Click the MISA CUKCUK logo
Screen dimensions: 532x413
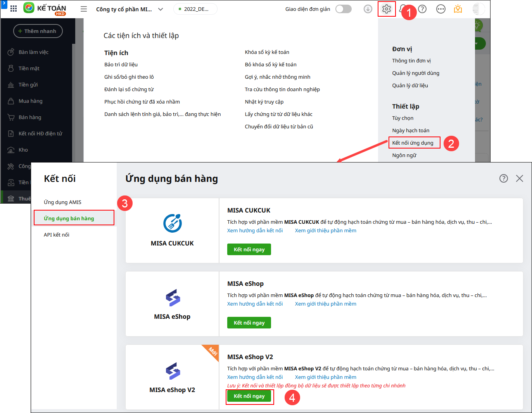[x=172, y=223]
